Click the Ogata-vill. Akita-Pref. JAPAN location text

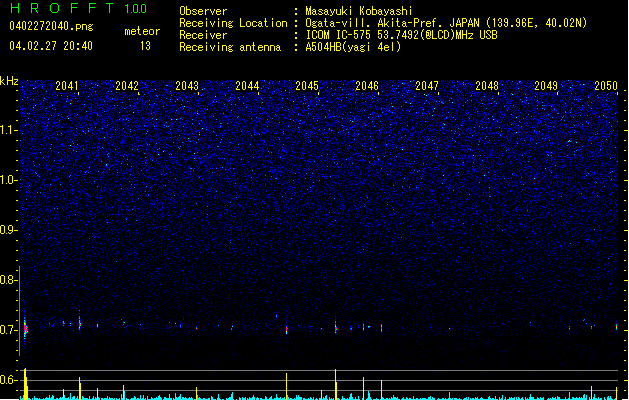tap(446, 23)
